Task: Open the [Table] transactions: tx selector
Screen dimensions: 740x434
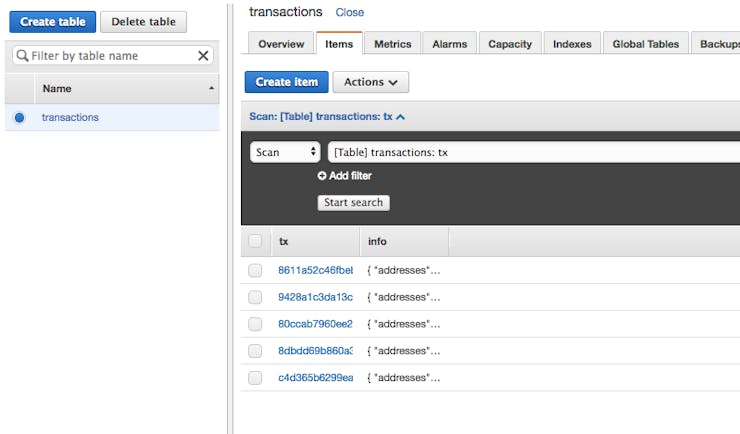Action: click(x=534, y=152)
